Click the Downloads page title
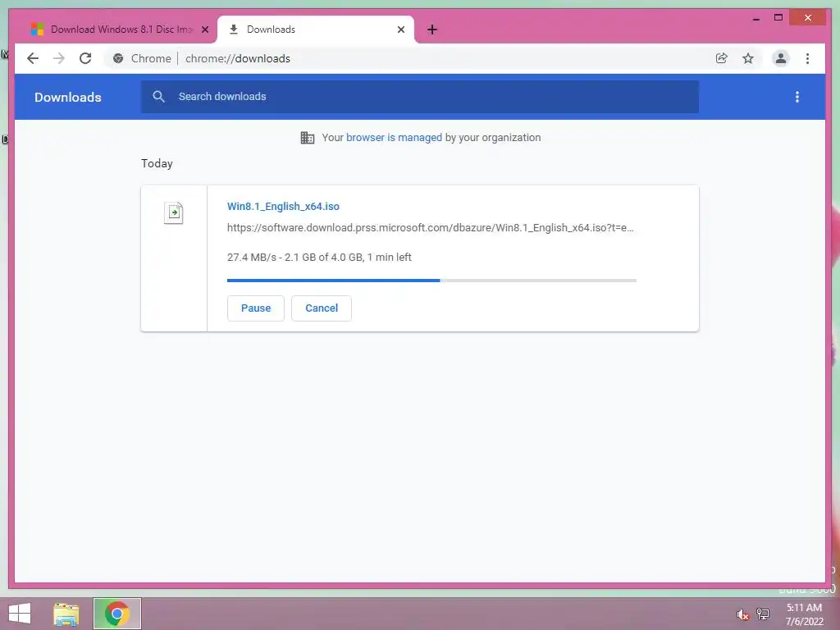Image resolution: width=840 pixels, height=630 pixels. click(x=67, y=97)
